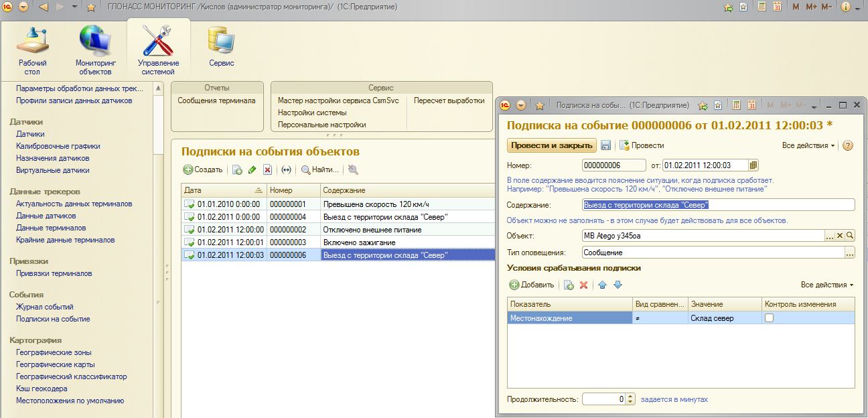Open conditions table Все действия dropdown
The width and height of the screenshot is (868, 418).
pos(827,285)
